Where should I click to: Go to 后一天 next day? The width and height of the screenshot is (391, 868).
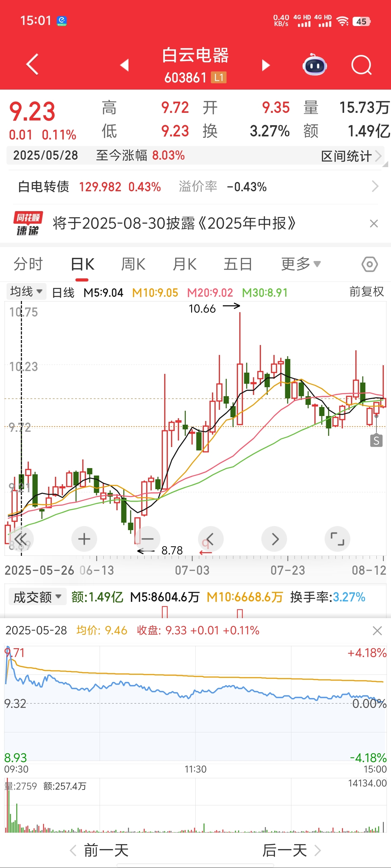[292, 850]
